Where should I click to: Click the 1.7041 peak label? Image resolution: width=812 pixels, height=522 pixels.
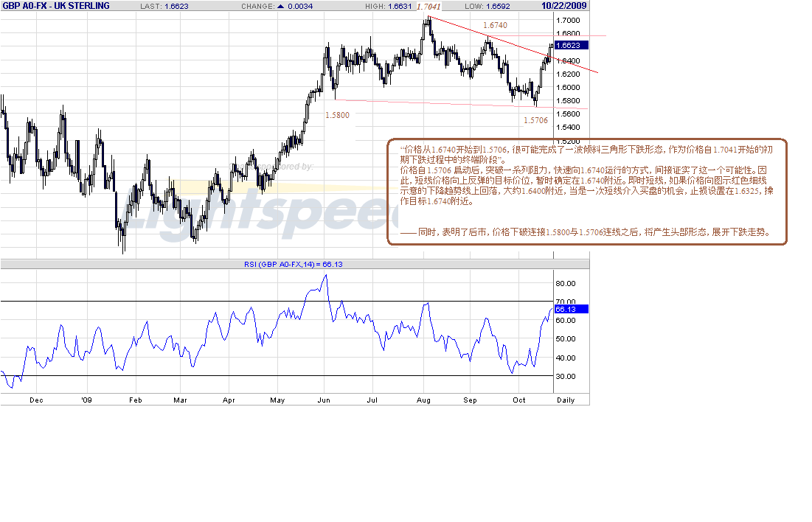[x=428, y=7]
